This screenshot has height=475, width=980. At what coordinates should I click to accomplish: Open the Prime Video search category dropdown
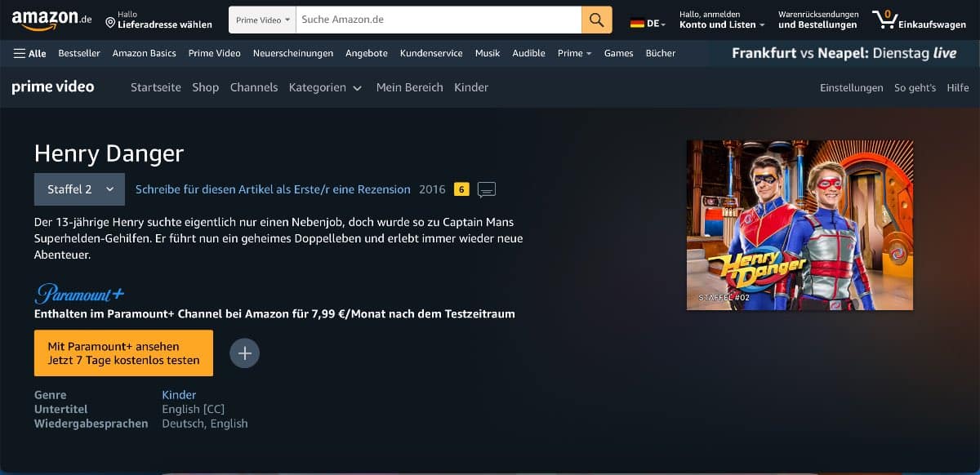tap(262, 20)
